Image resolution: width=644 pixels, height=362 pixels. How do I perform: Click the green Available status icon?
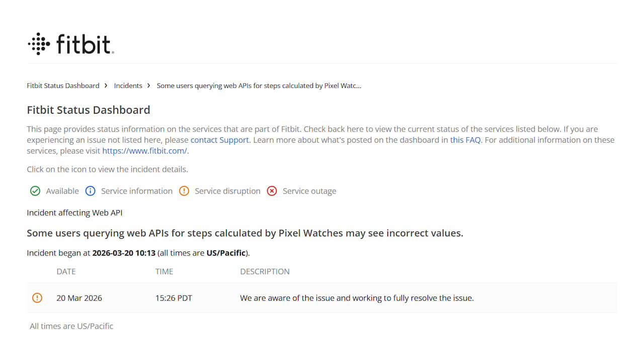coord(35,191)
